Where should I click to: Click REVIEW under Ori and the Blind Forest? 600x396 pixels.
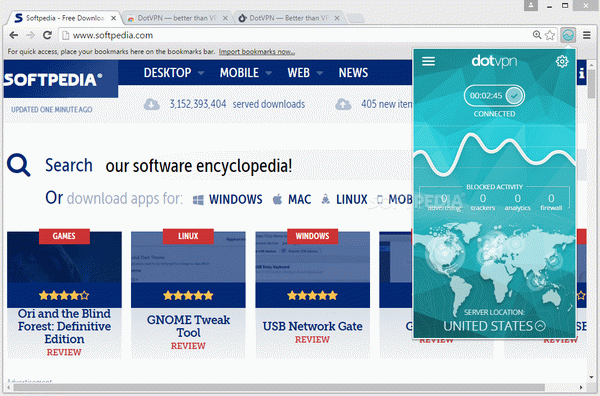[x=64, y=352]
